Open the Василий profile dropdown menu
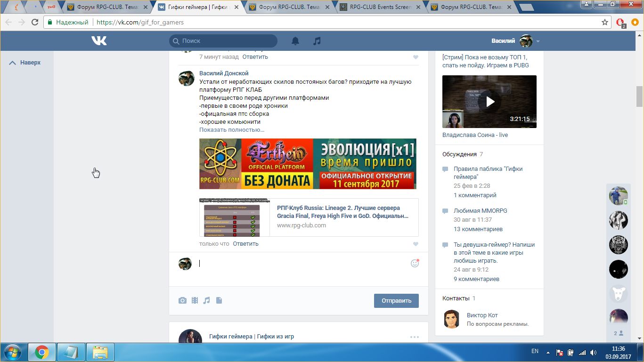Image resolution: width=644 pixels, height=362 pixels. point(515,41)
